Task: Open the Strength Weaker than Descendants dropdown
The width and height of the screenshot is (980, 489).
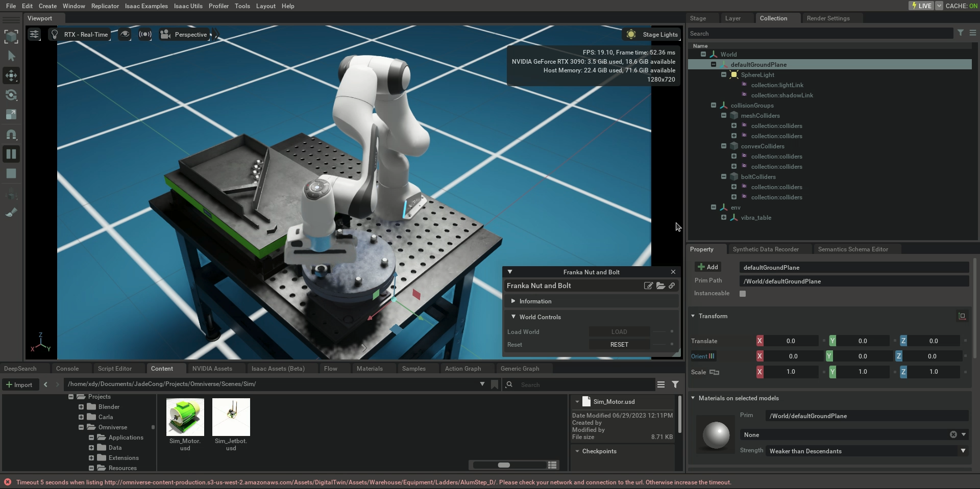Action: coord(867,451)
